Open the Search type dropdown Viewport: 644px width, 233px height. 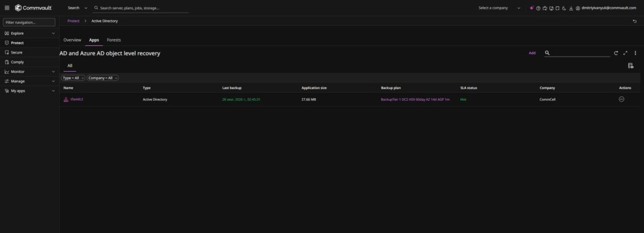tap(77, 8)
